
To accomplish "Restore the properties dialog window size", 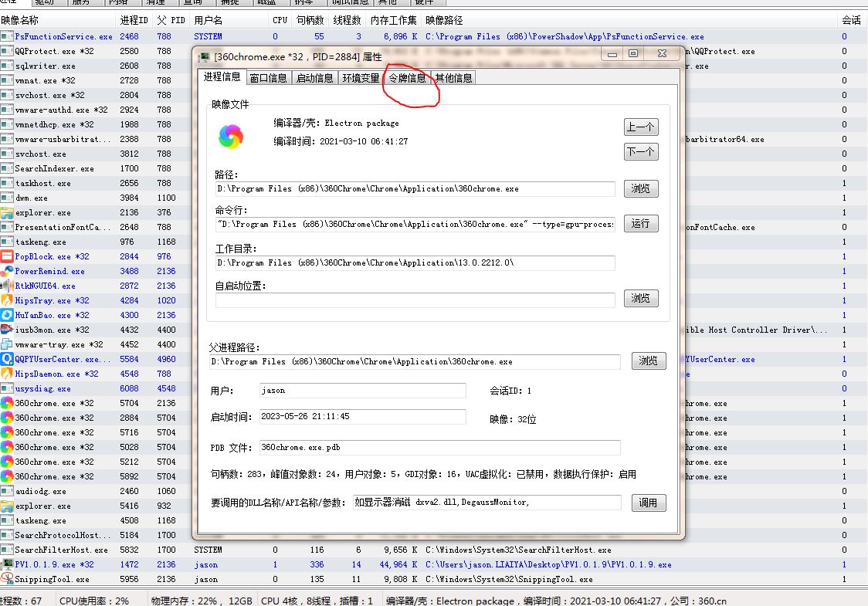I will pyautogui.click(x=633, y=54).
